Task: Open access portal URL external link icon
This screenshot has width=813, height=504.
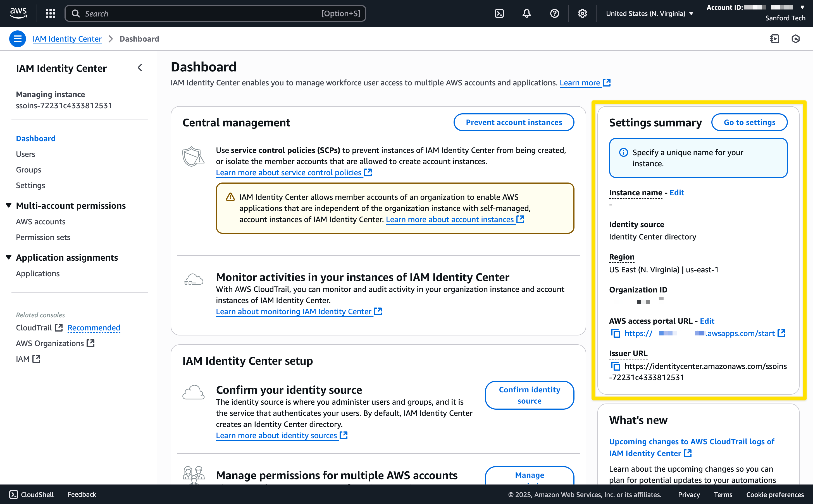Action: (x=781, y=333)
